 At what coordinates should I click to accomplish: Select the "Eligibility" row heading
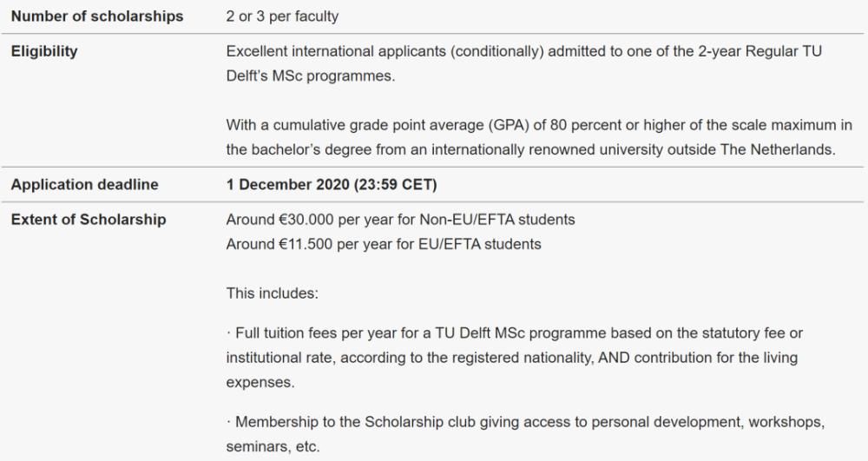44,52
